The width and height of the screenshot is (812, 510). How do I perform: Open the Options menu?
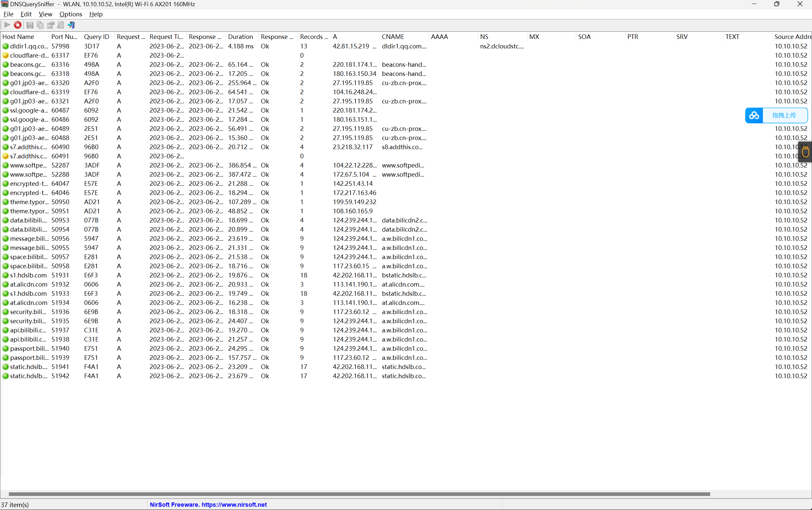pyautogui.click(x=70, y=14)
